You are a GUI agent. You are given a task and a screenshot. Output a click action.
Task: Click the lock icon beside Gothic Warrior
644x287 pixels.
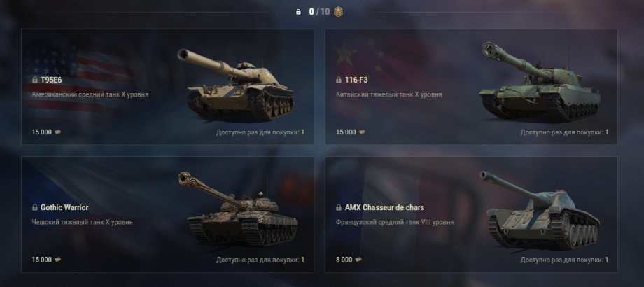(35, 207)
